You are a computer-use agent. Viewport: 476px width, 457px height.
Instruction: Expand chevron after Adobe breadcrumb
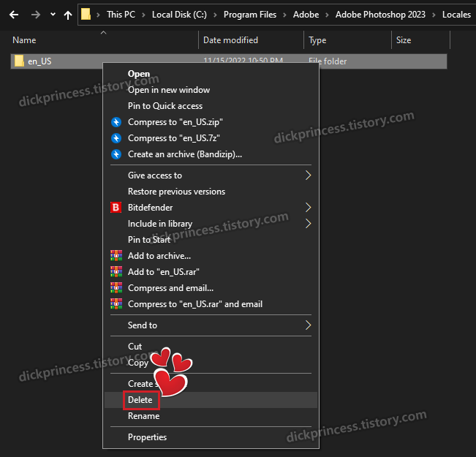click(327, 15)
